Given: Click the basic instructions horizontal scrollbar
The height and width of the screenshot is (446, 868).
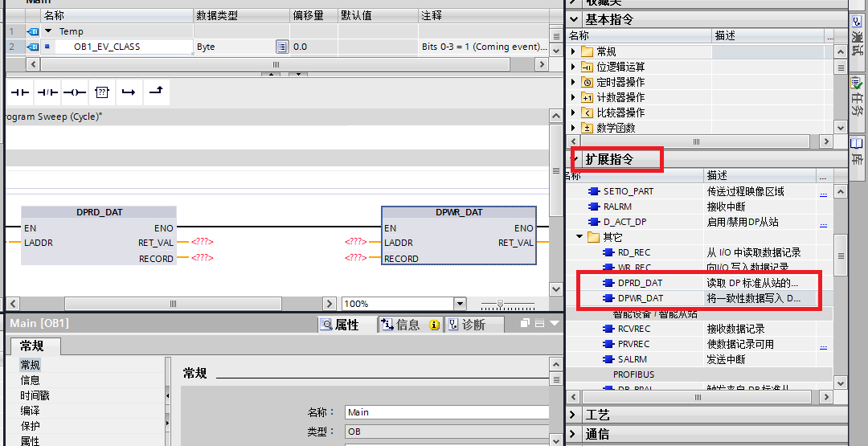Looking at the screenshot, I should pyautogui.click(x=696, y=141).
